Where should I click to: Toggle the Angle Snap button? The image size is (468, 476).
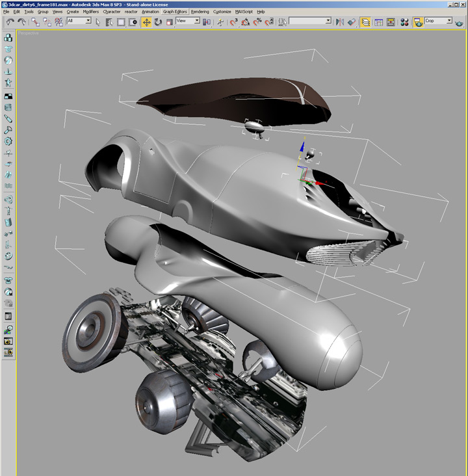(x=246, y=21)
